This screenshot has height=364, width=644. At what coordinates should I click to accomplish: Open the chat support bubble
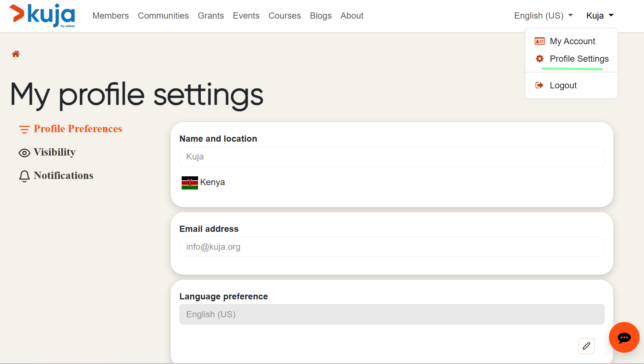click(624, 337)
